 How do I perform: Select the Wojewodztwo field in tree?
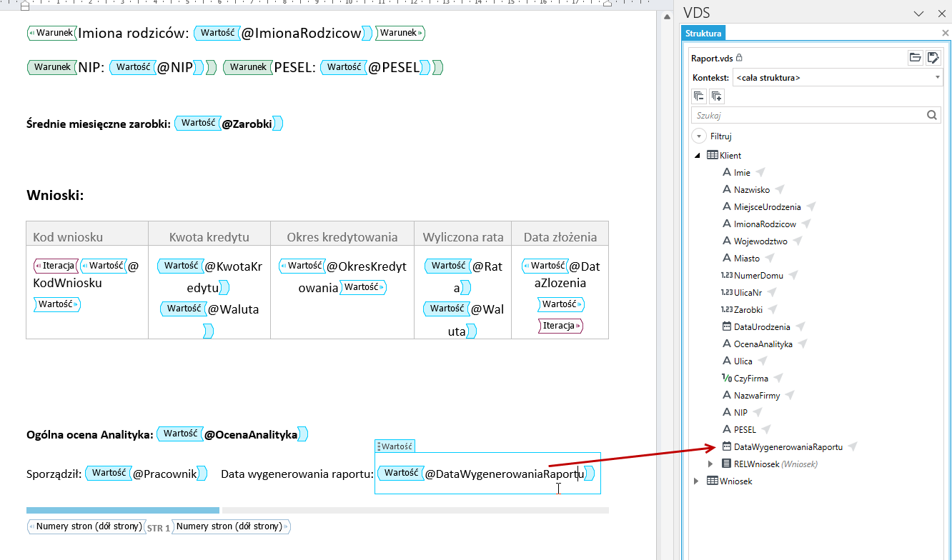click(x=760, y=241)
